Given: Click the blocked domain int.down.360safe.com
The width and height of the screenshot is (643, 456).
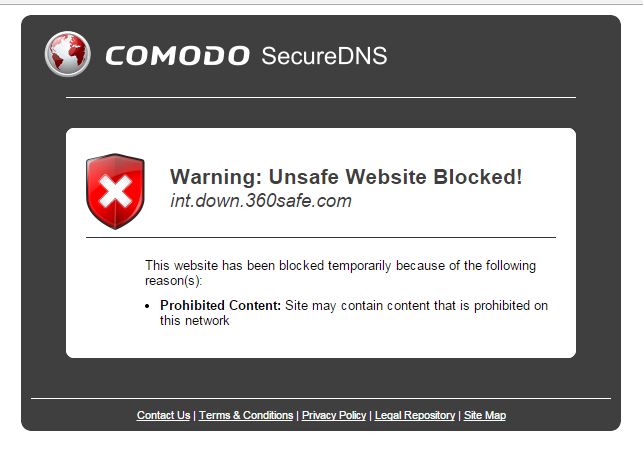Looking at the screenshot, I should (261, 201).
